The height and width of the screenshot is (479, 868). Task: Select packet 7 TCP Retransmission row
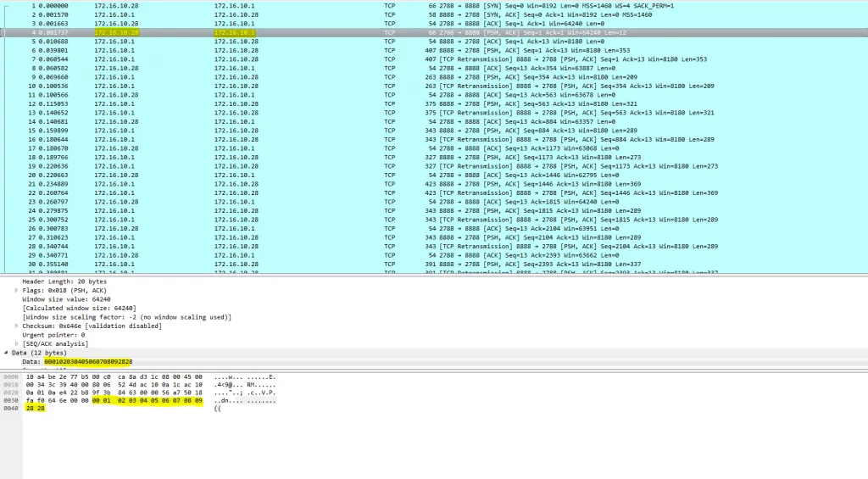point(434,59)
